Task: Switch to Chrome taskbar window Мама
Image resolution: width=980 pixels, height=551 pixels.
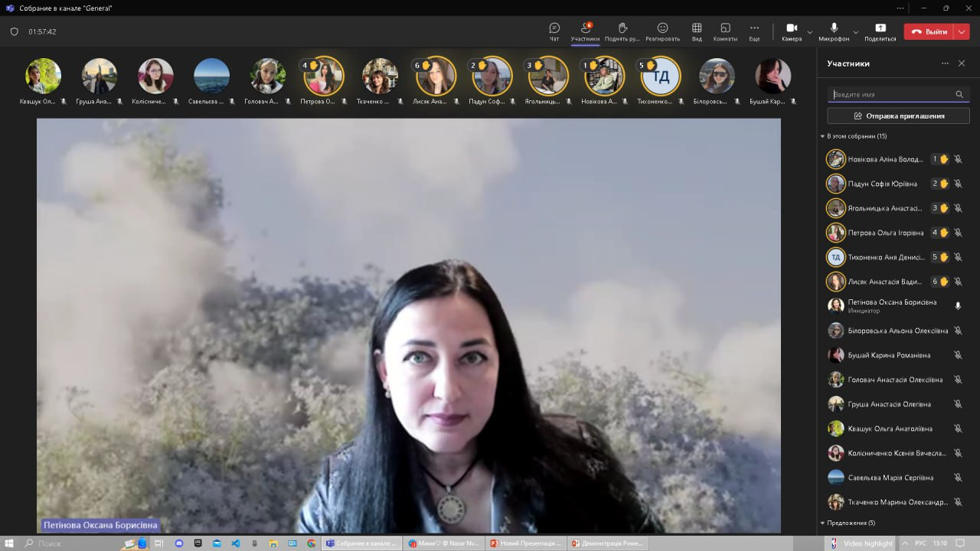Action: (x=444, y=543)
